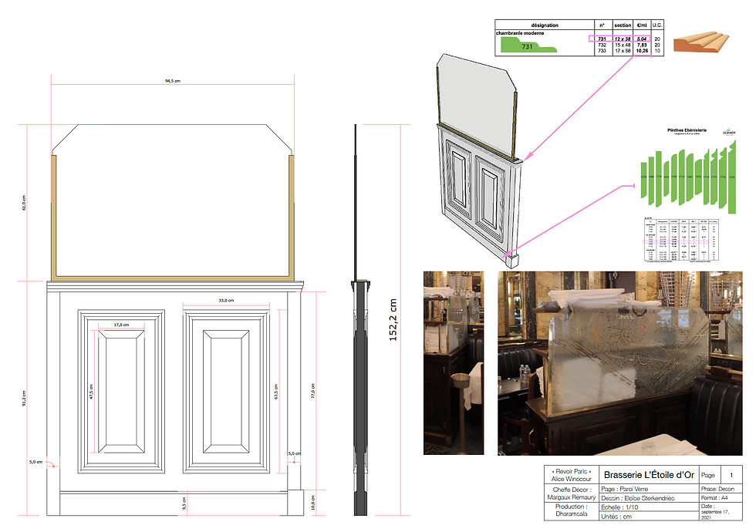This screenshot has height=532, width=756.
Task: Select the Cheffe Décor Margaux Remaury cell
Action: 572,493
